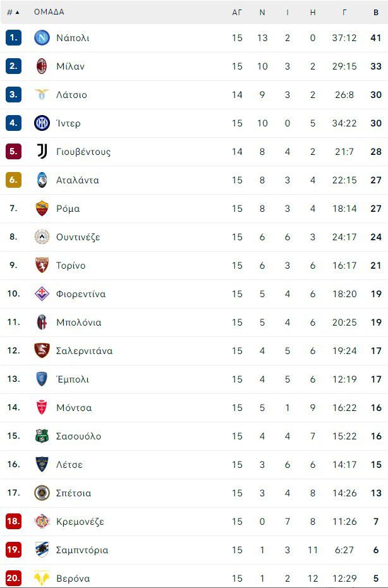
Task: Click the Torino club crest icon
Action: click(x=42, y=266)
